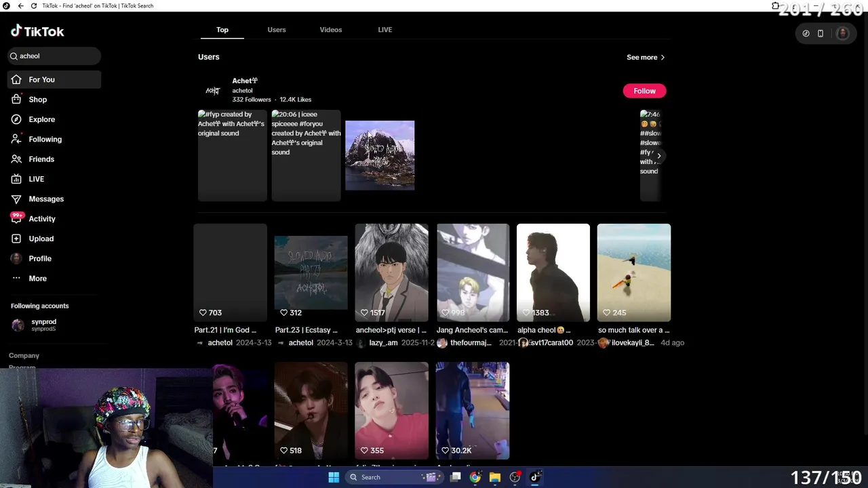This screenshot has width=868, height=488.
Task: Click thefourmaj... author name
Action: tap(471, 343)
